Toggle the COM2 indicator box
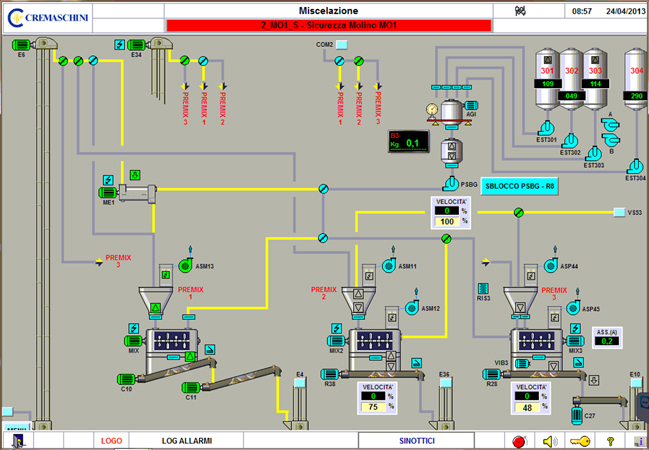 click(x=341, y=45)
